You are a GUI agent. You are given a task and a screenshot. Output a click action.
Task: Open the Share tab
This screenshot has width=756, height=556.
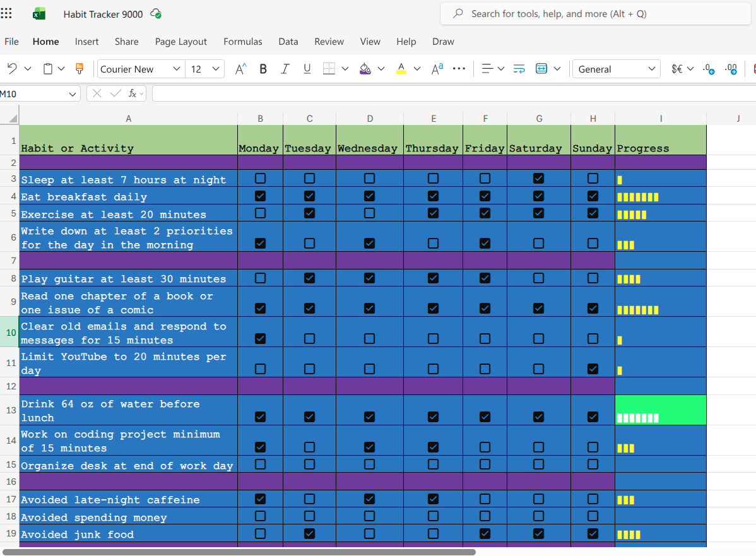(126, 42)
